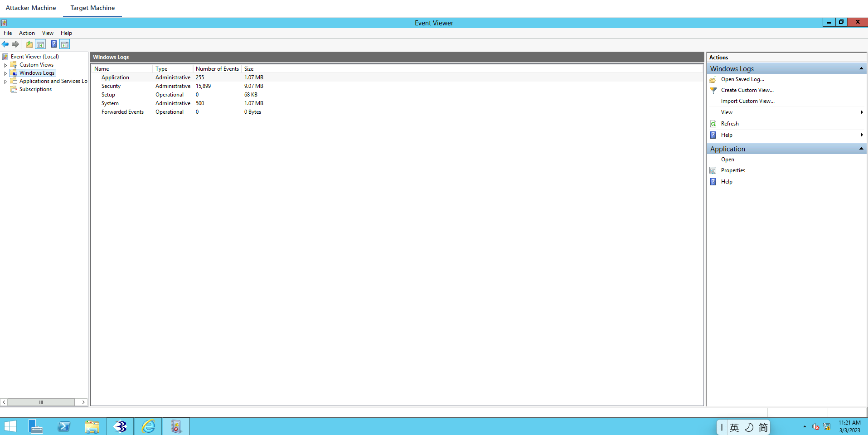
Task: Switch to the Target Machine tab
Action: click(92, 8)
